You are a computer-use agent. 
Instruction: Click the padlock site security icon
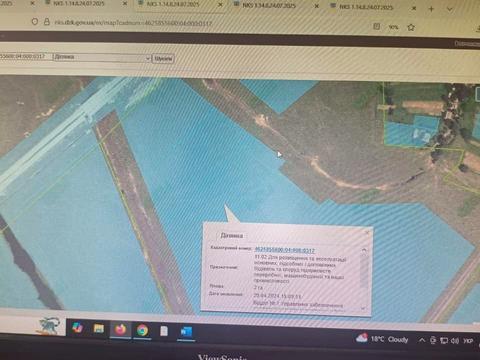(x=47, y=22)
